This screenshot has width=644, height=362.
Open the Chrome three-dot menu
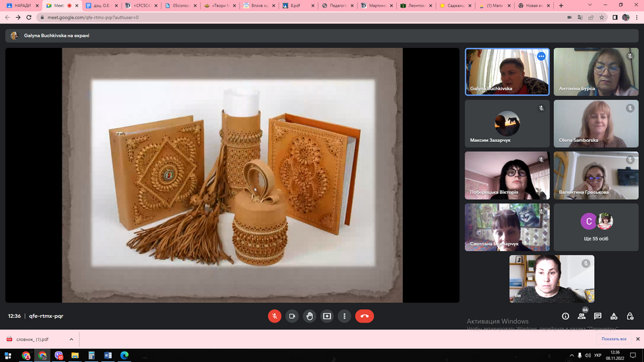click(x=637, y=18)
